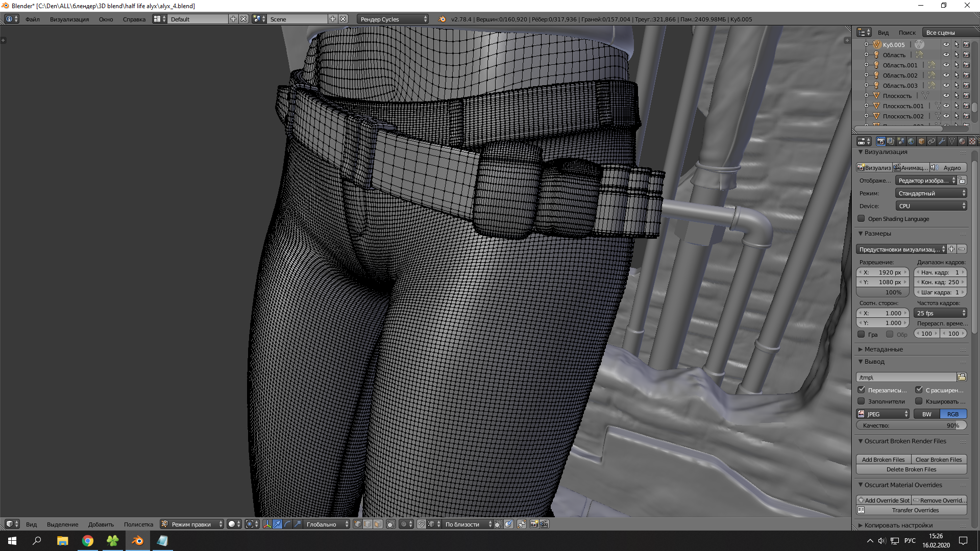Open Blender from the Windows taskbar
Screen dimensions: 980x551
[x=137, y=541]
